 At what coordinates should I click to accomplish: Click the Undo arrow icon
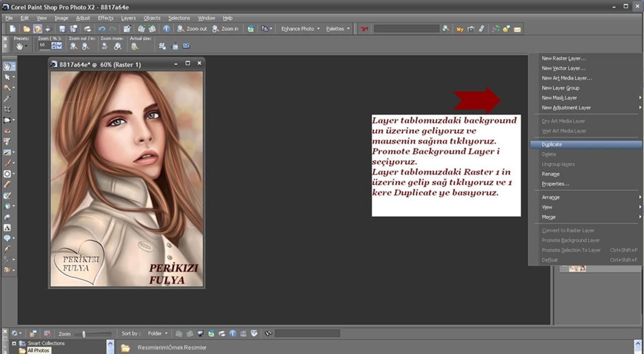pyautogui.click(x=102, y=29)
